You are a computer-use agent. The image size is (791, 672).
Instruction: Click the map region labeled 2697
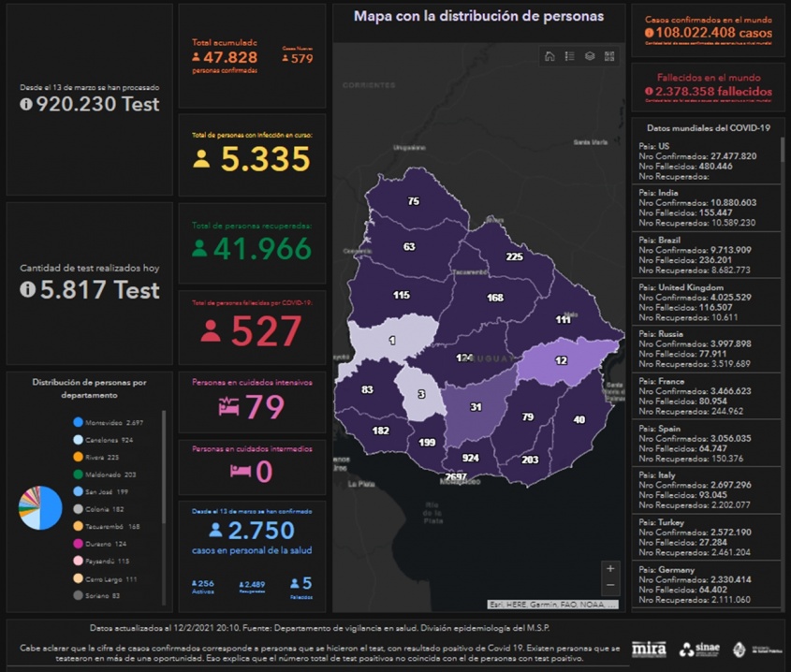coord(456,475)
